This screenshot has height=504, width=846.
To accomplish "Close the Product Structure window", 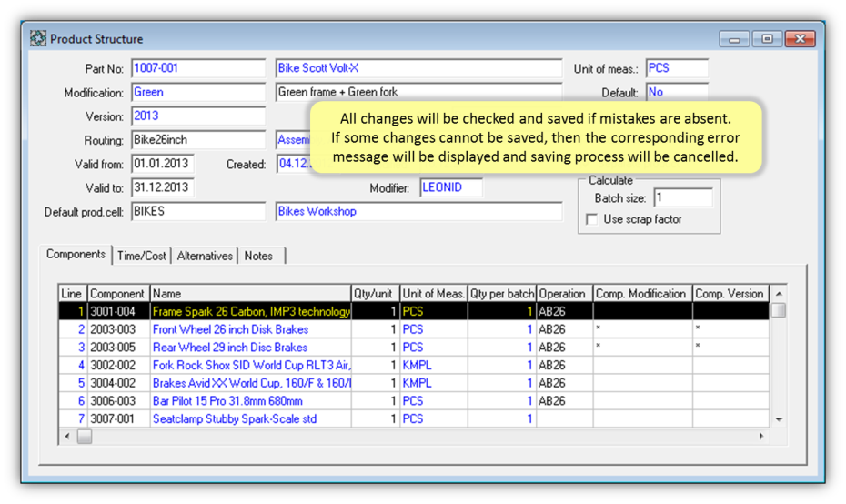I will [801, 39].
